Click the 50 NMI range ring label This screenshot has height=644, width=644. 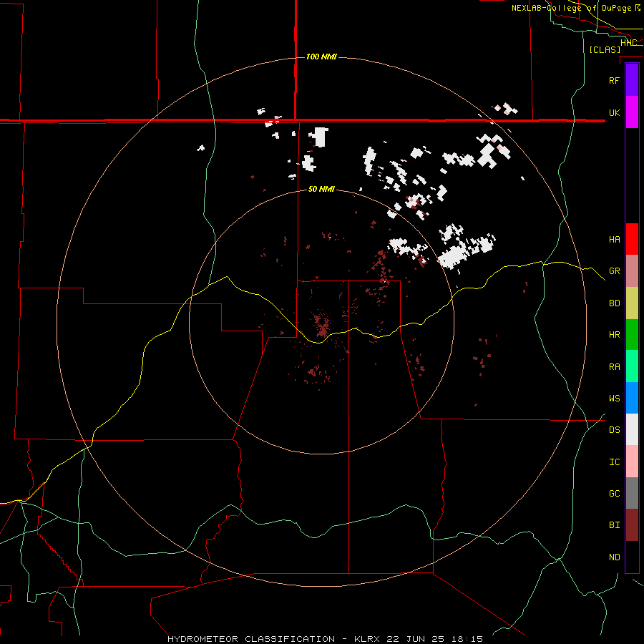(x=321, y=189)
